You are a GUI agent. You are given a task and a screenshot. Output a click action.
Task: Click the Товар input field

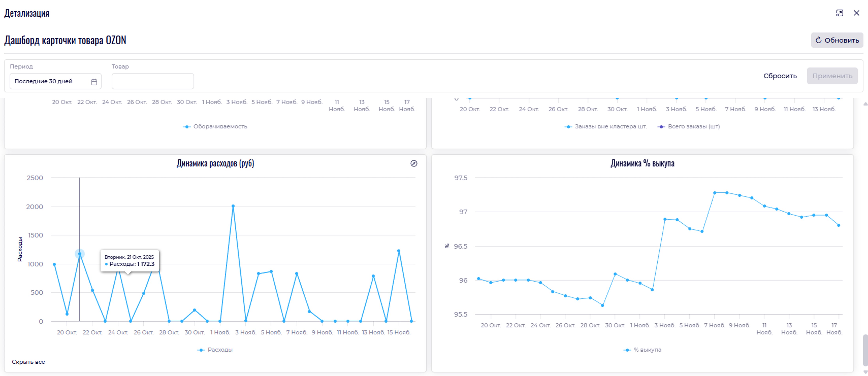[153, 81]
